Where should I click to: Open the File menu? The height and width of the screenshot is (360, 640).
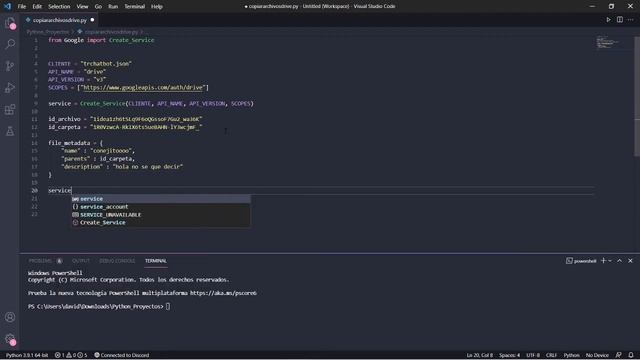[x=22, y=7]
